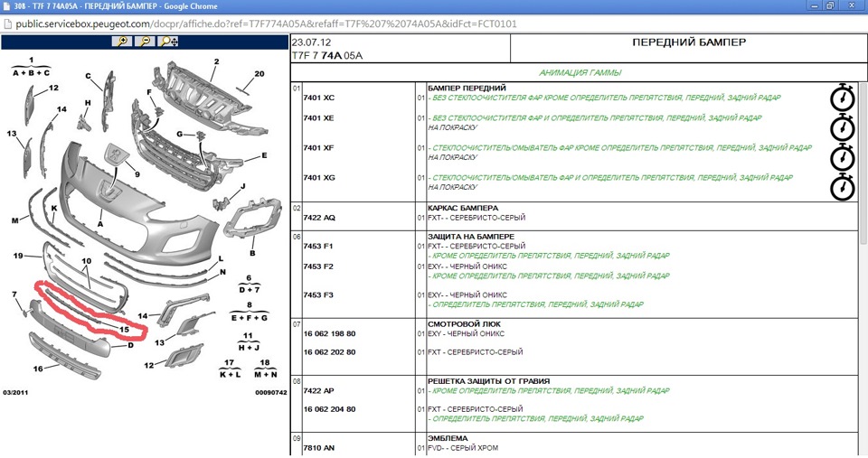Select part number 16 062 198 80

[329, 333]
